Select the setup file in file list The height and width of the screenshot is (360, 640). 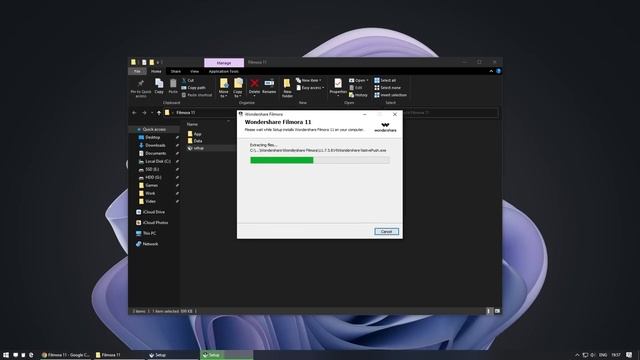click(x=198, y=148)
